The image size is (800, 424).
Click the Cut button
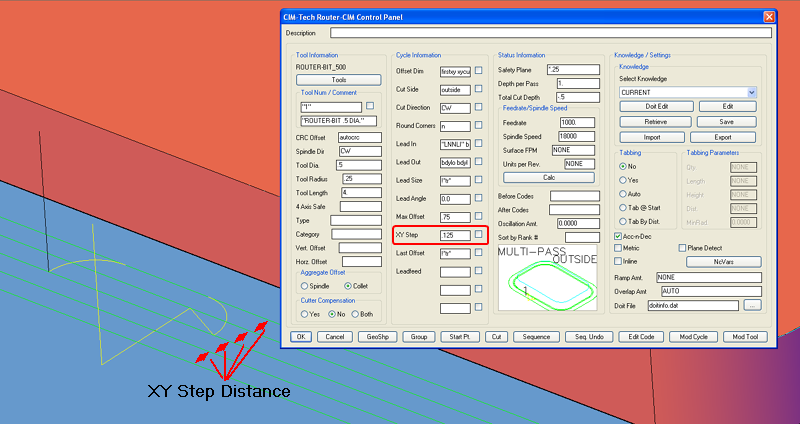coord(496,337)
